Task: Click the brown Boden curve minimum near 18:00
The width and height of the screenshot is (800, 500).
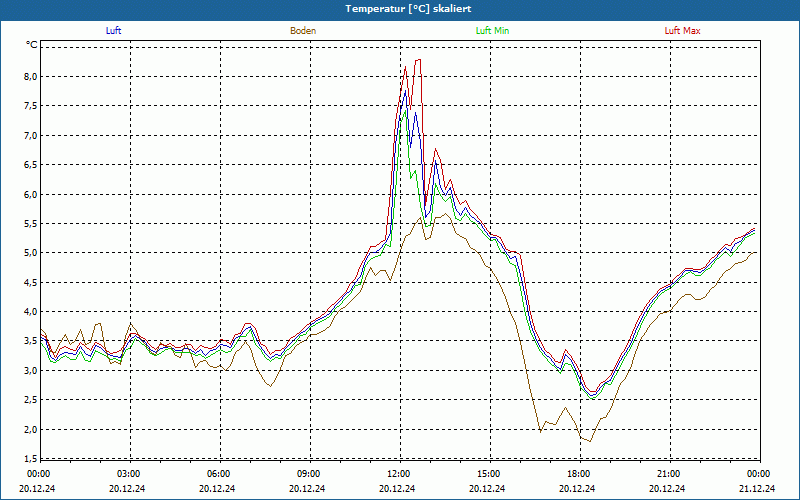Action: click(x=590, y=441)
